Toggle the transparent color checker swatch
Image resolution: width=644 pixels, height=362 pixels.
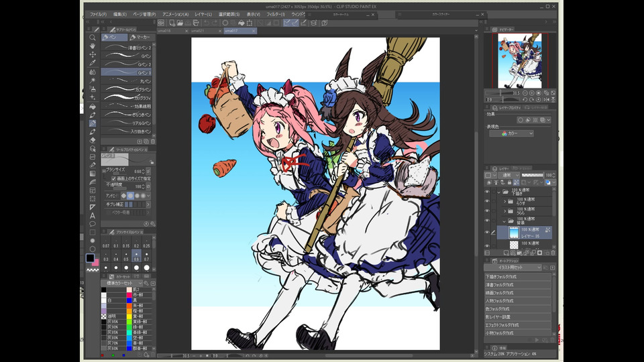coord(93,270)
